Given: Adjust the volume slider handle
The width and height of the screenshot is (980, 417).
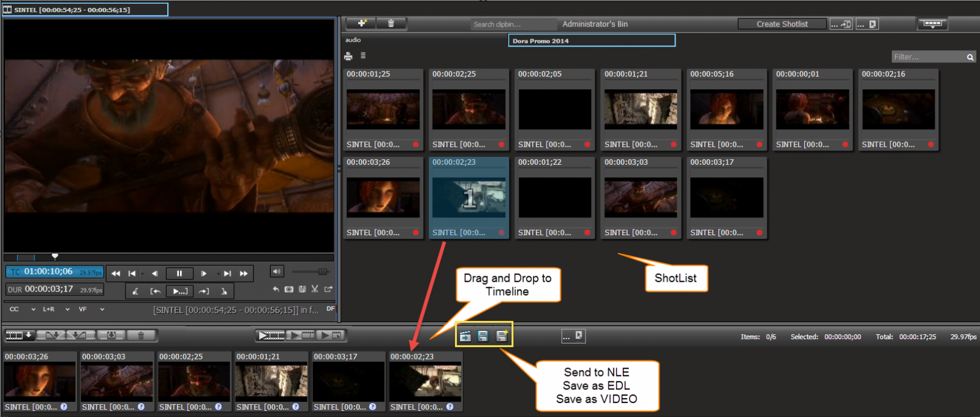Looking at the screenshot, I should (322, 271).
